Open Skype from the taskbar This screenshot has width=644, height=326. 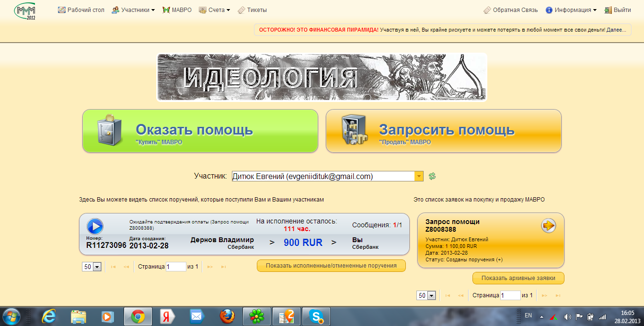(x=317, y=316)
